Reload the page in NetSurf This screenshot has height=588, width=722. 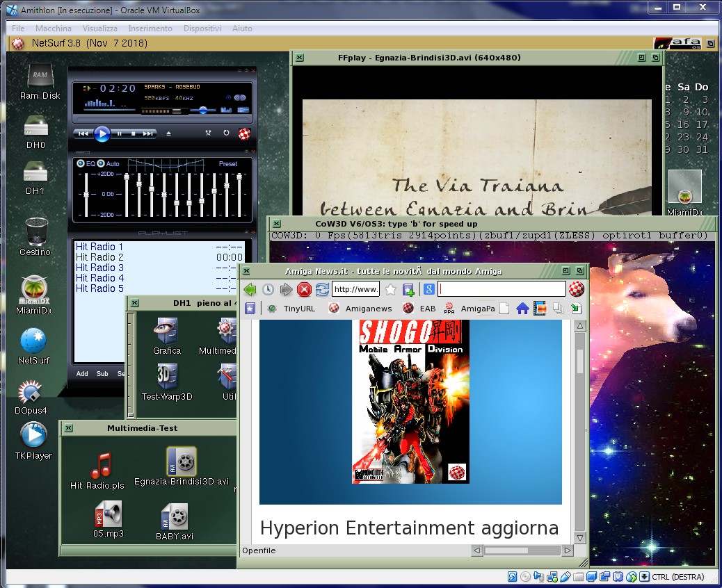[322, 290]
